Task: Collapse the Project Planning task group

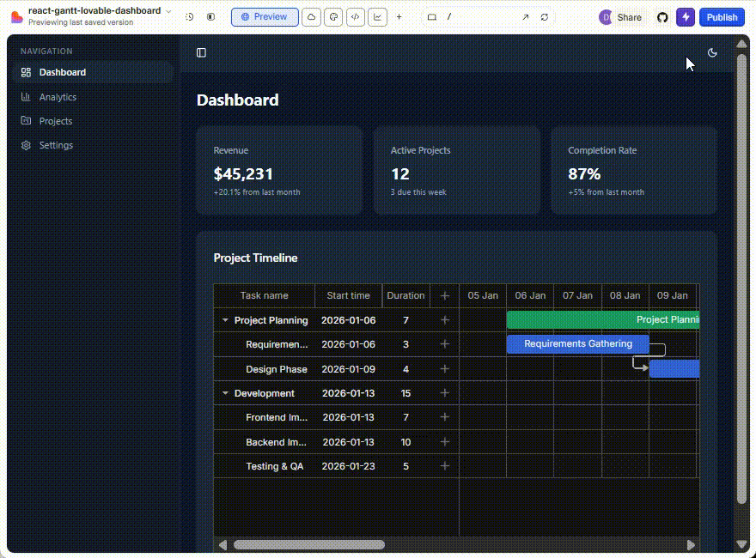Action: 225,320
